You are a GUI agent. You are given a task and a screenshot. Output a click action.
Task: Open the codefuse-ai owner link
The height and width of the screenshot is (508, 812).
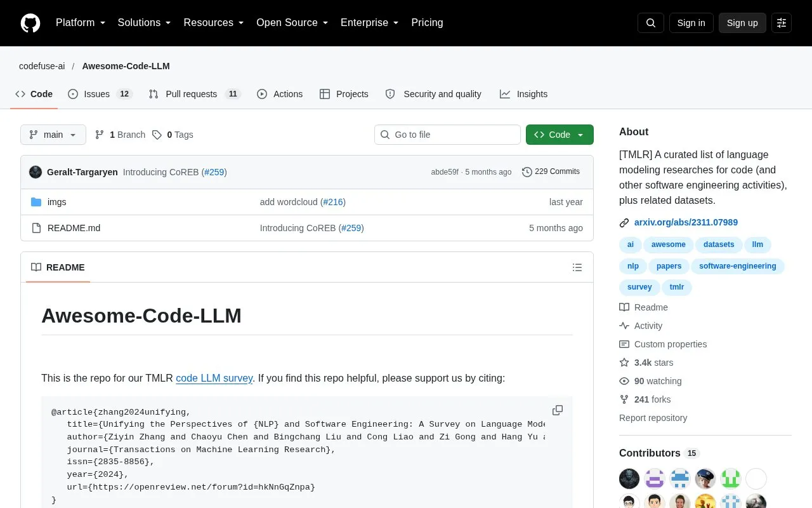(42, 66)
